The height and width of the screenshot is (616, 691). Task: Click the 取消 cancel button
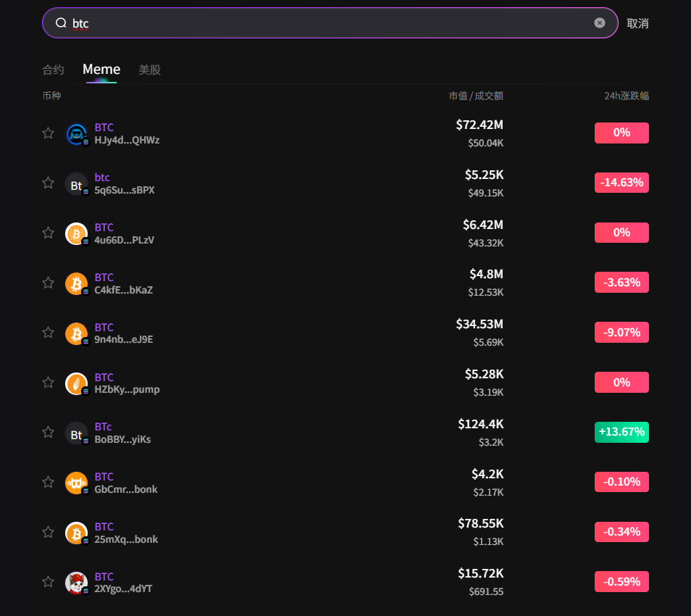tap(637, 23)
